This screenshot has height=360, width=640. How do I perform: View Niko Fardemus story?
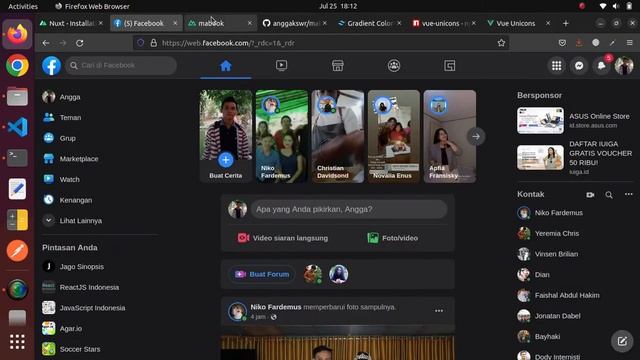tap(282, 136)
